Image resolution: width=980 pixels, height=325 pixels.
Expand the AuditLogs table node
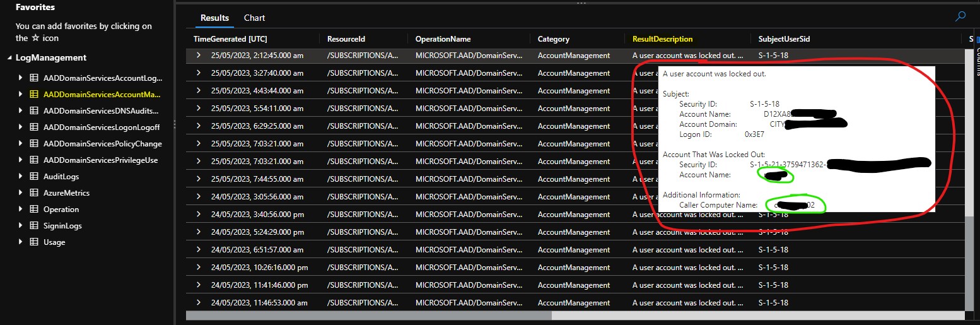21,176
